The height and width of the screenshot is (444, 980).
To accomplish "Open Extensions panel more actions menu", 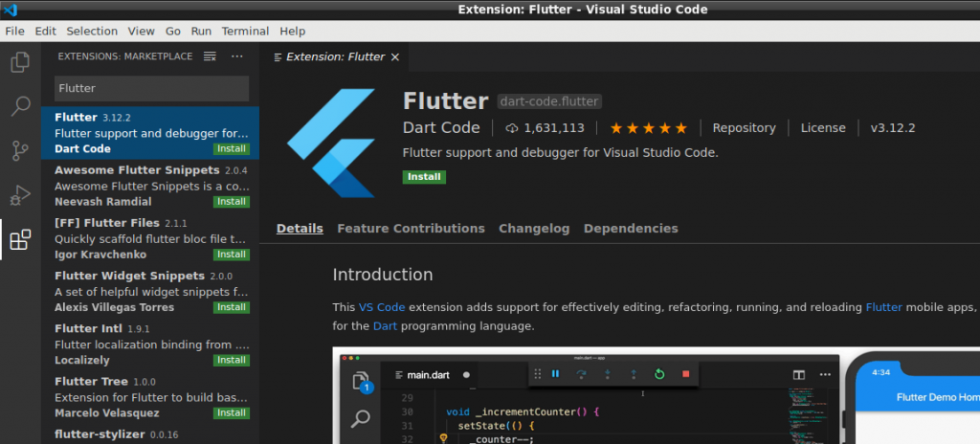I will click(237, 56).
